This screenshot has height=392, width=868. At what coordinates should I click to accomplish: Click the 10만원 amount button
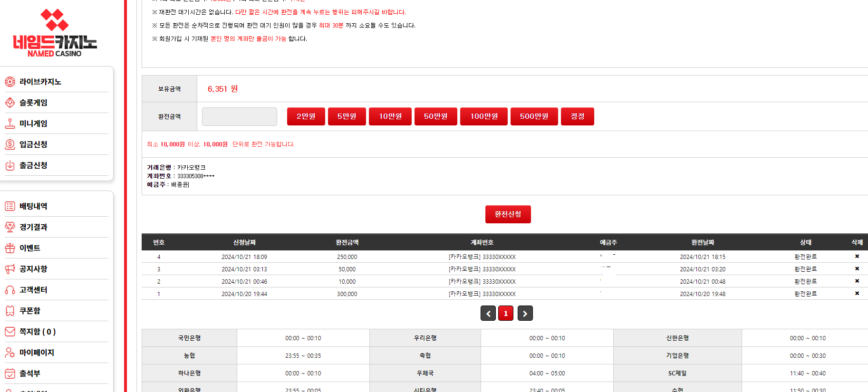point(390,116)
